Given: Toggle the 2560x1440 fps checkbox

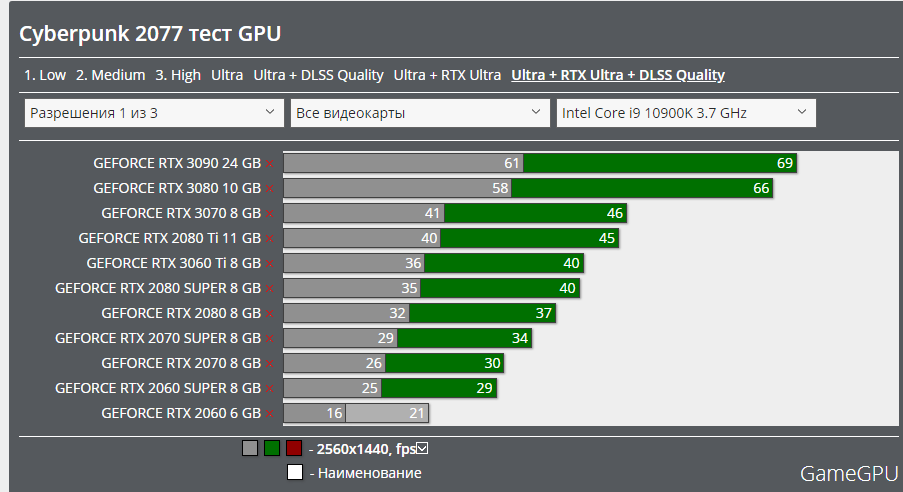Looking at the screenshot, I should [x=422, y=448].
